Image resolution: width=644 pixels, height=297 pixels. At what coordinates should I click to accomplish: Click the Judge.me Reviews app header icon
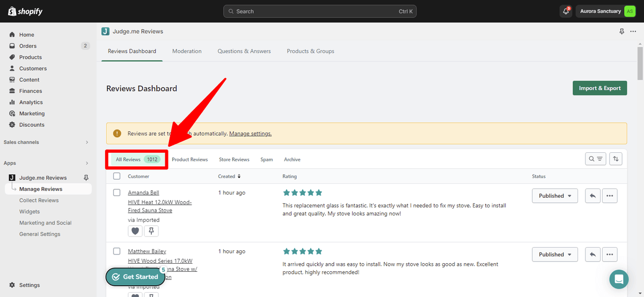point(105,32)
